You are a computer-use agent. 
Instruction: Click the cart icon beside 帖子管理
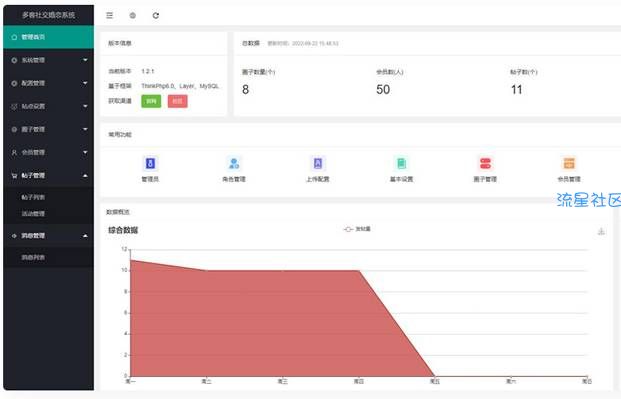coord(14,176)
